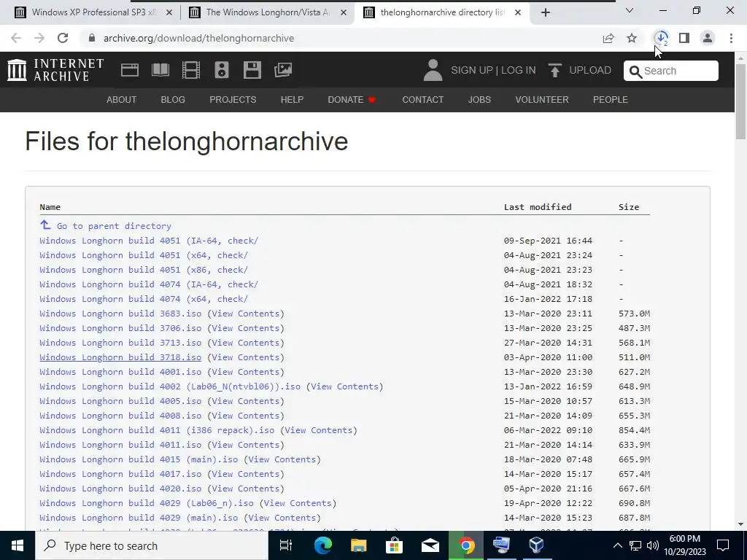The width and height of the screenshot is (747, 560).
Task: Open the notification center icon
Action: point(723,545)
